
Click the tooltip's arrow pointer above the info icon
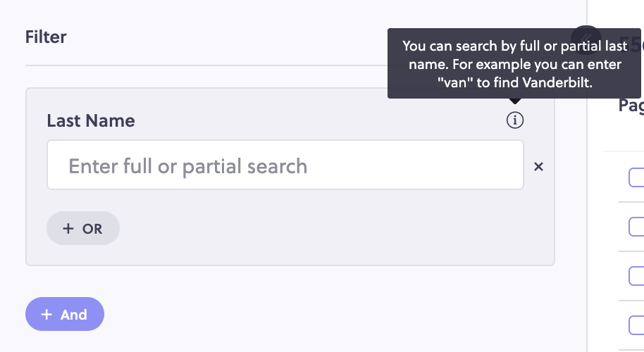(514, 101)
